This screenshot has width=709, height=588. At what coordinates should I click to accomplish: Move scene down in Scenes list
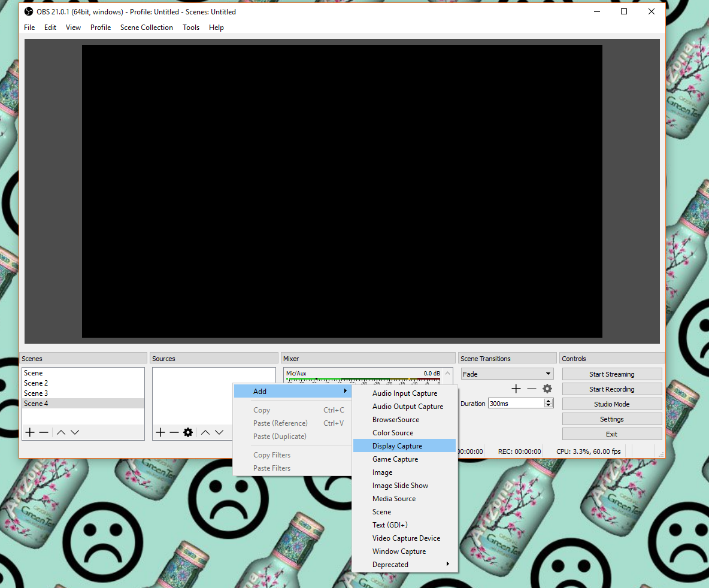click(x=75, y=432)
